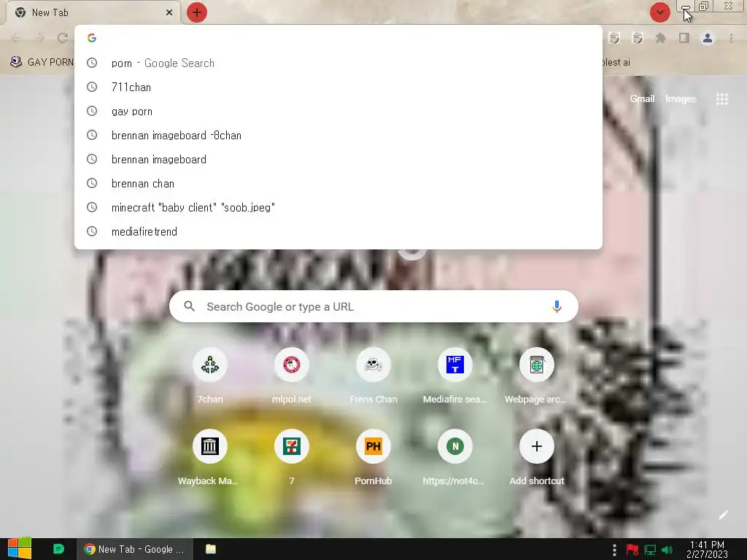Go back with the back arrow

tap(16, 38)
